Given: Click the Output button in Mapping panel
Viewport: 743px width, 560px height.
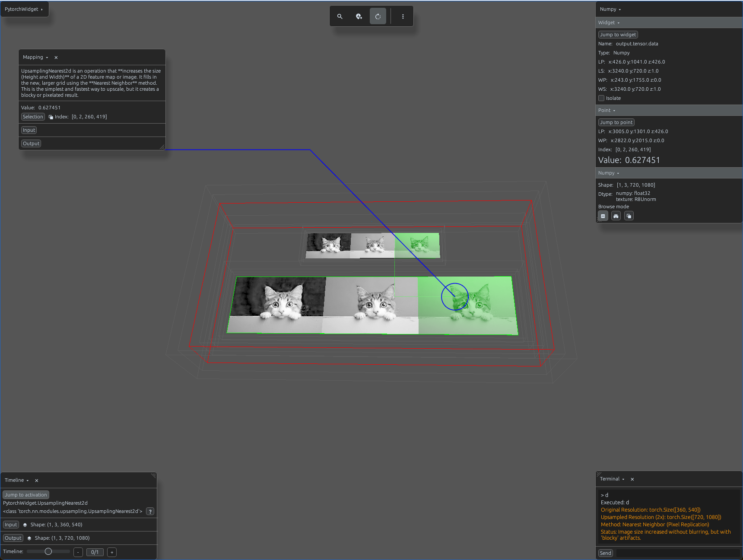Looking at the screenshot, I should (31, 143).
